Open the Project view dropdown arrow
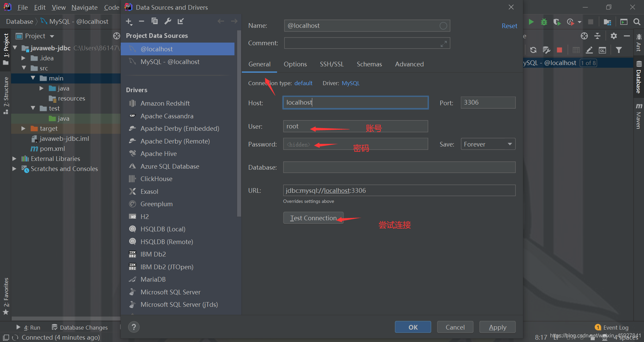This screenshot has width=644, height=342. (52, 36)
